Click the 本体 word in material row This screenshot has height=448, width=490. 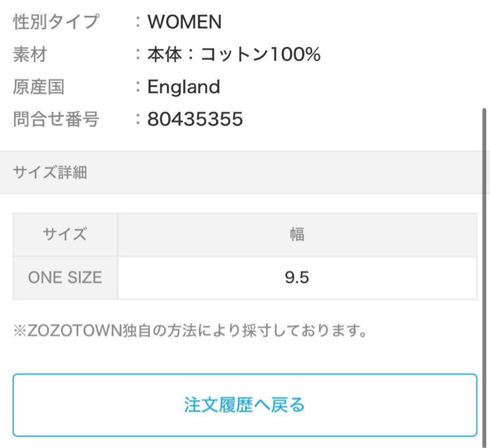(x=164, y=54)
